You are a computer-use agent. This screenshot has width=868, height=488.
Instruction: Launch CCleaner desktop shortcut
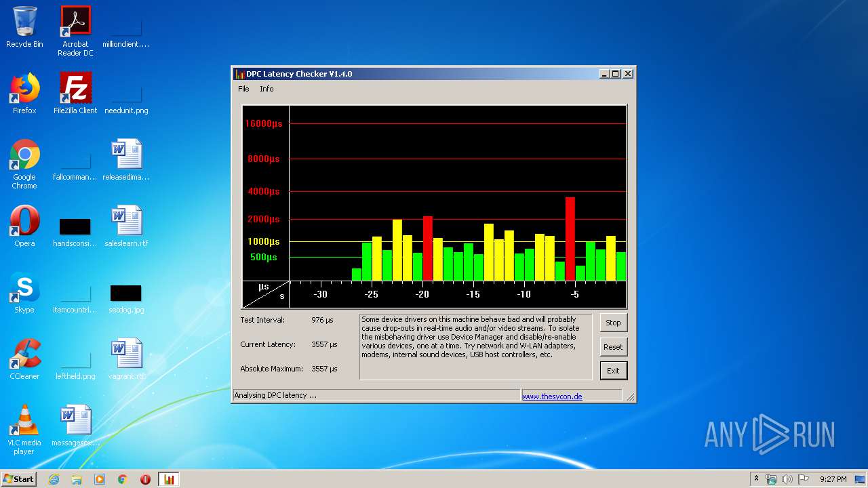tap(24, 359)
